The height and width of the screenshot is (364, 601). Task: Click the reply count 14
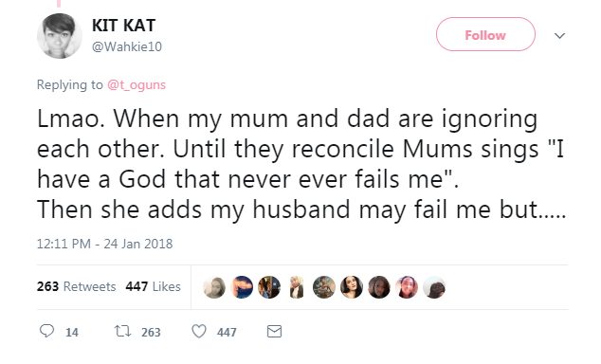pos(72,332)
